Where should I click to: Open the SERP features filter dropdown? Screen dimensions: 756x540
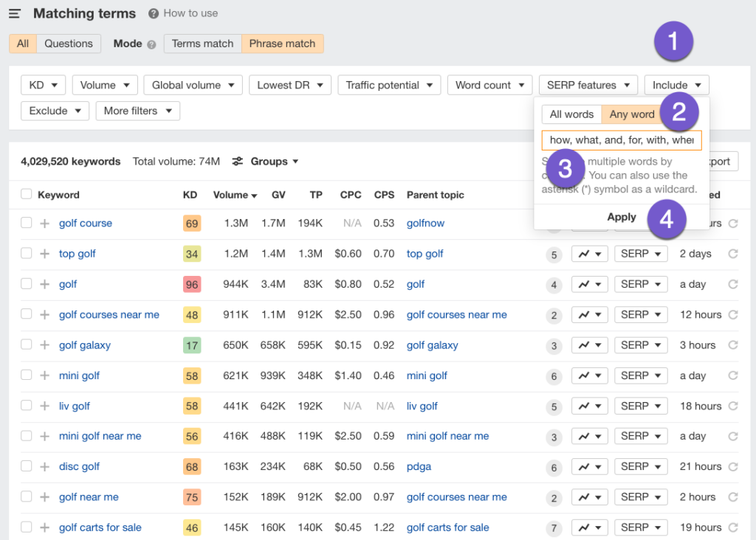(x=588, y=86)
